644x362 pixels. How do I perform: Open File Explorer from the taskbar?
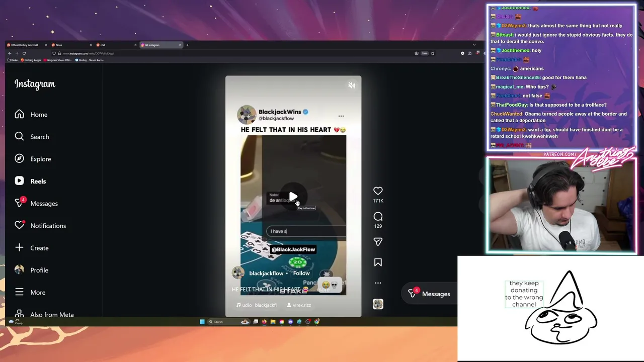273,322
